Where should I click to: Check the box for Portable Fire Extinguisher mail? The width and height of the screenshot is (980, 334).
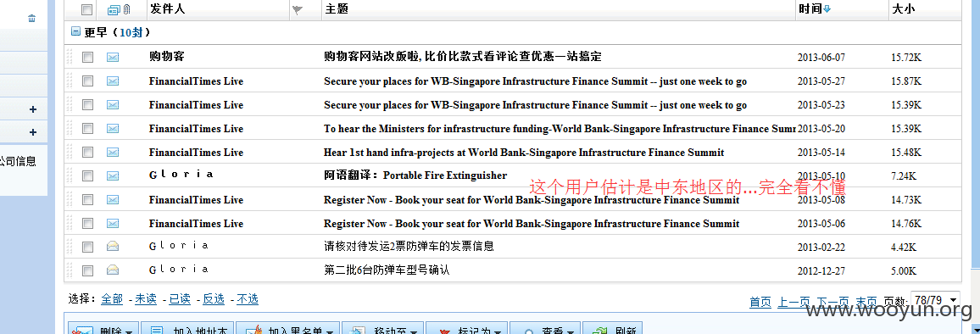tap(87, 175)
